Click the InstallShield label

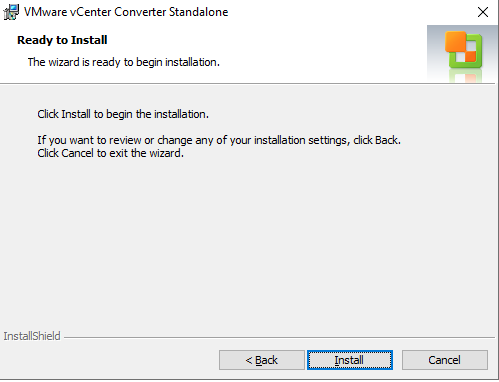tap(32, 336)
